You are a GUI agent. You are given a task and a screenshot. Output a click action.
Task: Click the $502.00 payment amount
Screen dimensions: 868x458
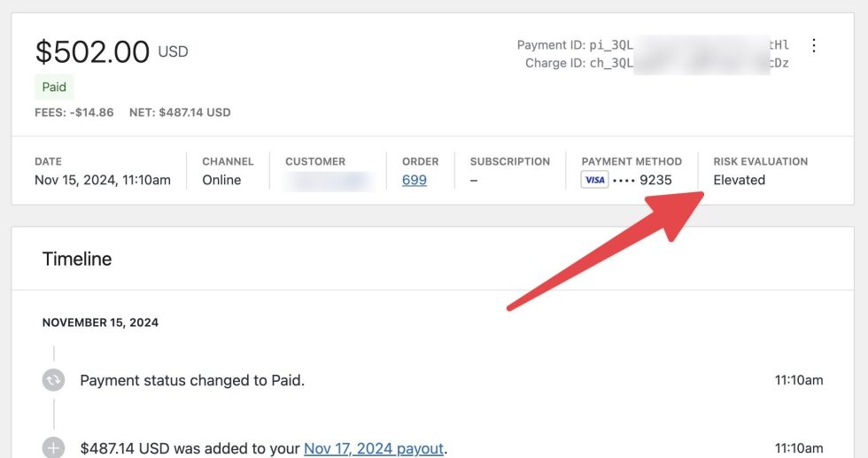(x=92, y=52)
